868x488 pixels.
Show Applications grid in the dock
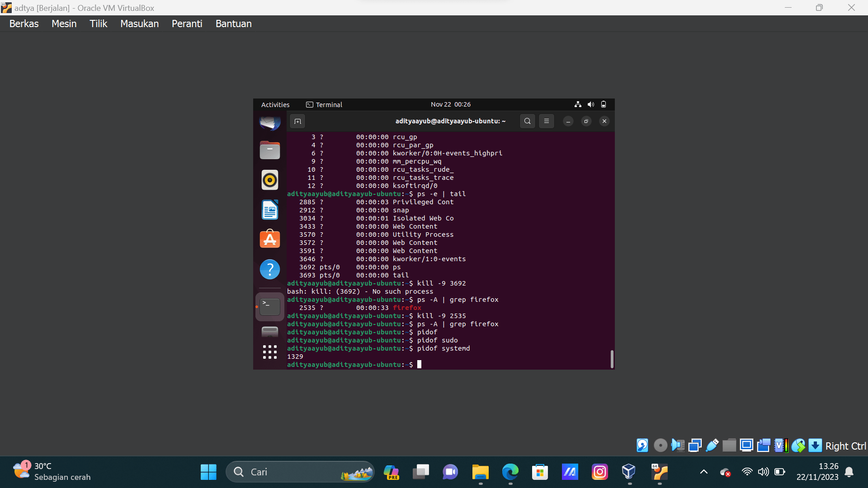coord(270,352)
